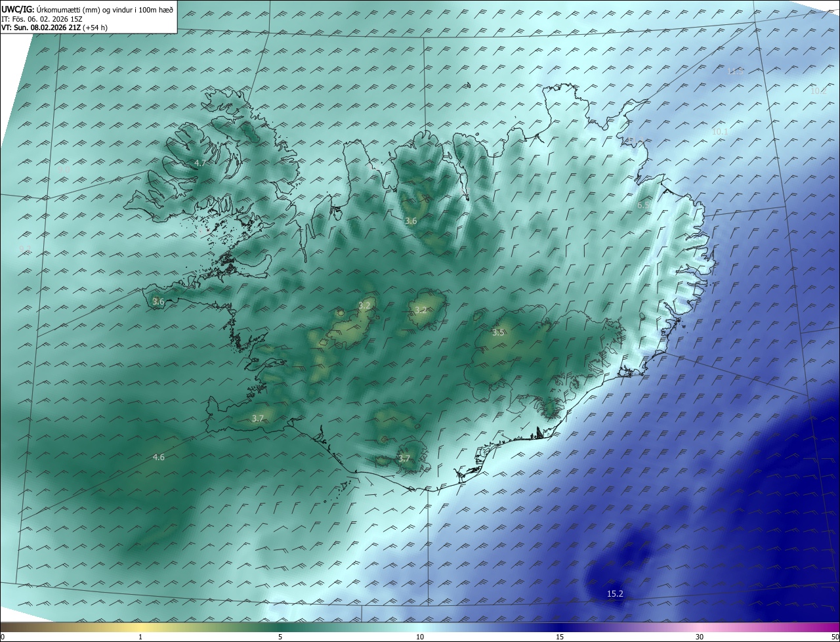Click the 15 tick on the color scale

560,637
